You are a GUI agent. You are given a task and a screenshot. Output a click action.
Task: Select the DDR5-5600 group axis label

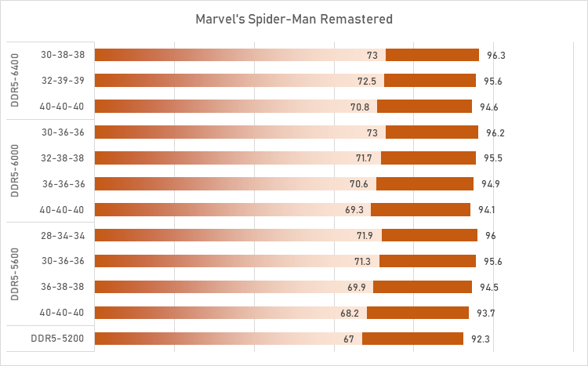click(16, 274)
